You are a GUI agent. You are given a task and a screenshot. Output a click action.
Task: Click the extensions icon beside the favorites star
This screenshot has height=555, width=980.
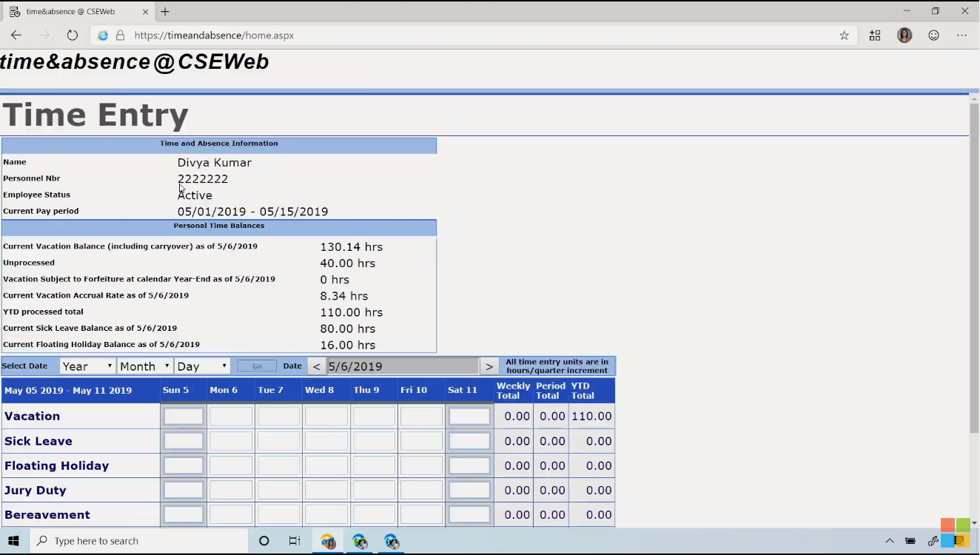pyautogui.click(x=875, y=36)
